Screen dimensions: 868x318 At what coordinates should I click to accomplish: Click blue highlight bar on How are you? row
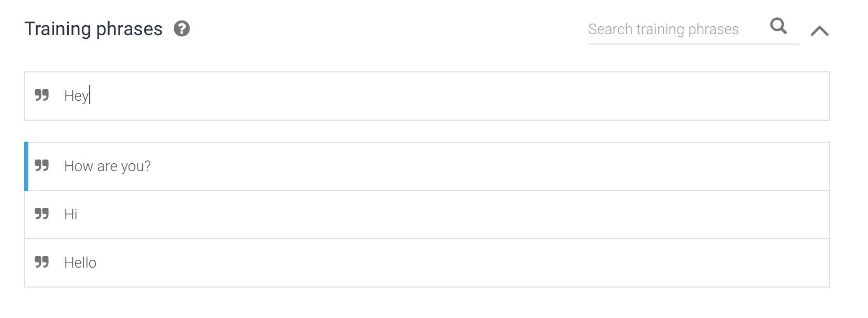tap(26, 166)
